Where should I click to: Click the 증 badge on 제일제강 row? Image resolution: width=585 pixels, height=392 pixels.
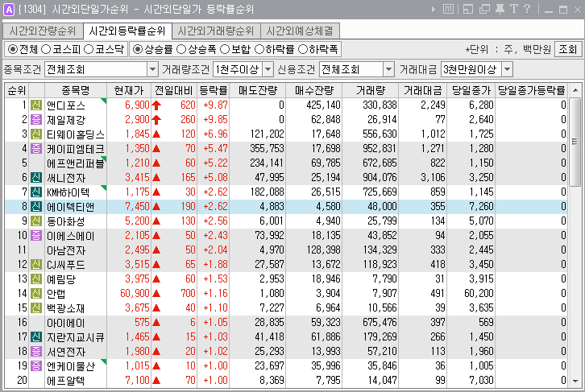tap(36, 120)
